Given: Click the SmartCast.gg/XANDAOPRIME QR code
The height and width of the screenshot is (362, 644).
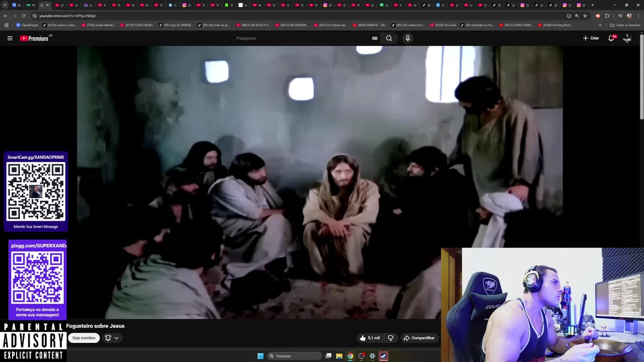Looking at the screenshot, I should pyautogui.click(x=36, y=192).
